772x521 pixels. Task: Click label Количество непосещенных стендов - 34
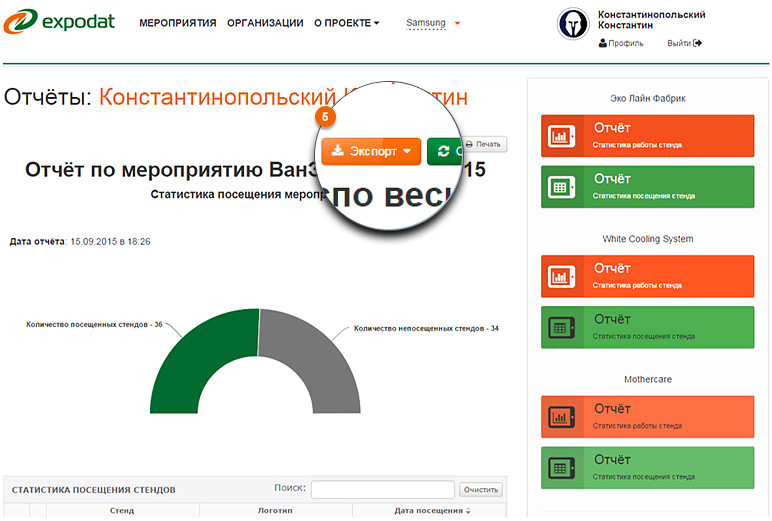click(426, 328)
